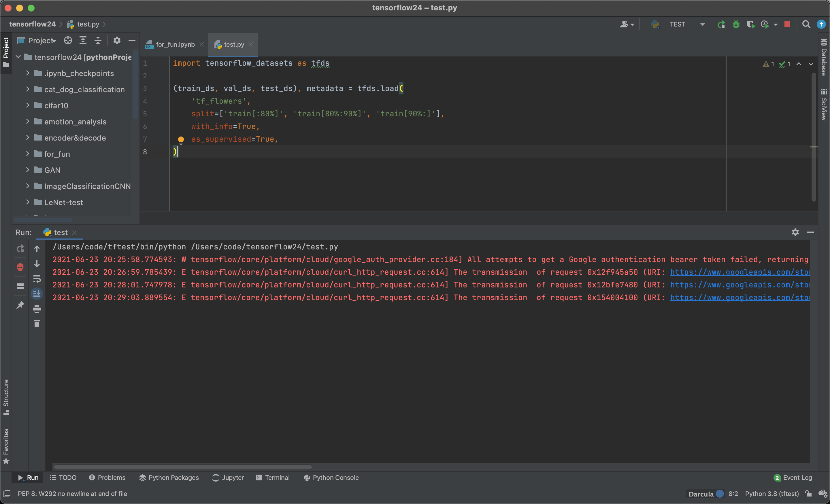Start debugging with the bug icon

(736, 24)
